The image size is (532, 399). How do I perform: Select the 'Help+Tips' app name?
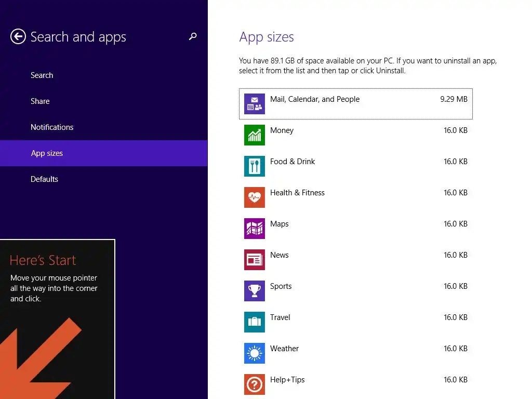287,380
